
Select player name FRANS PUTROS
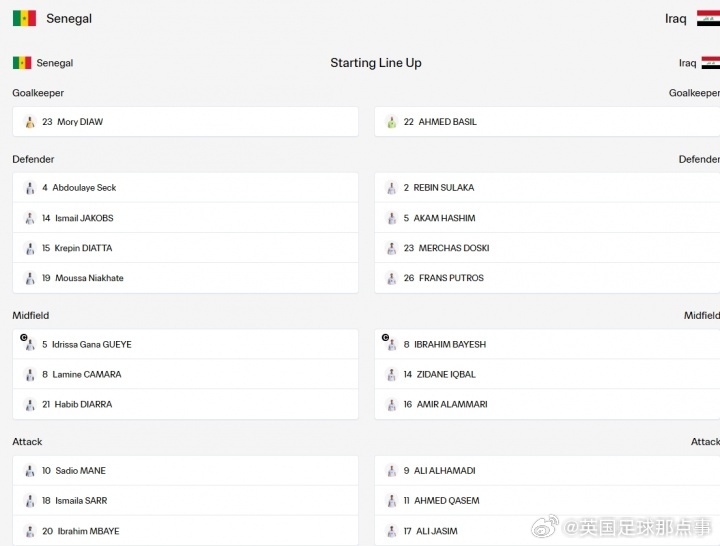tap(451, 278)
